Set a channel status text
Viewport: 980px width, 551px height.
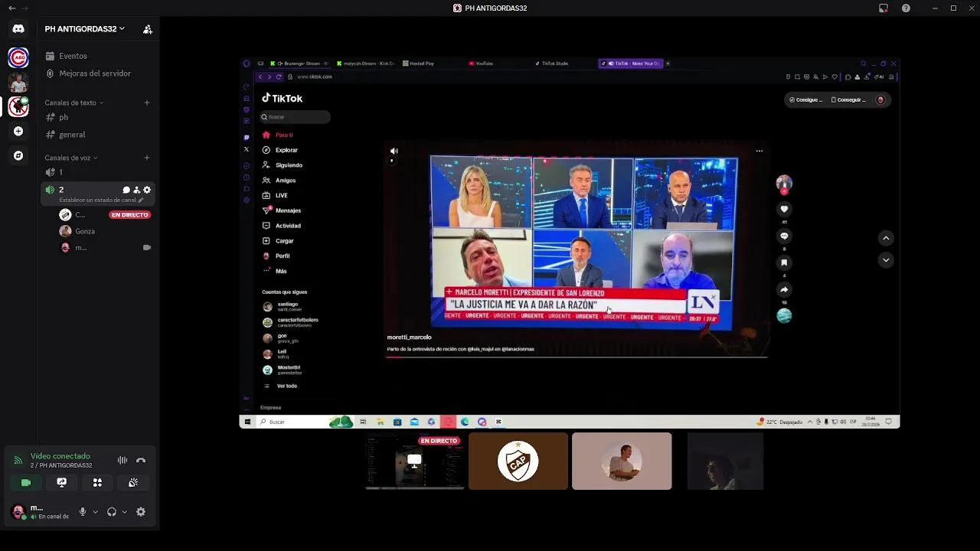coord(101,200)
